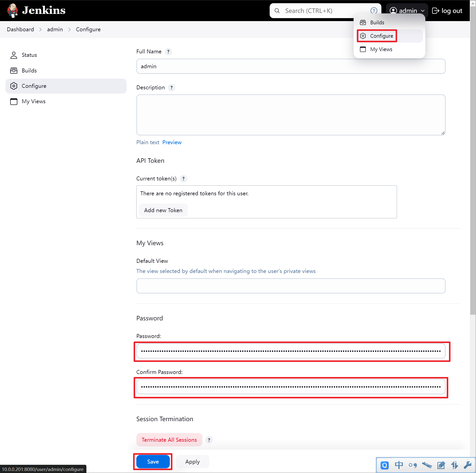The height and width of the screenshot is (473, 476).
Task: Click the wrench settings icon in input toolbar
Action: [467, 465]
